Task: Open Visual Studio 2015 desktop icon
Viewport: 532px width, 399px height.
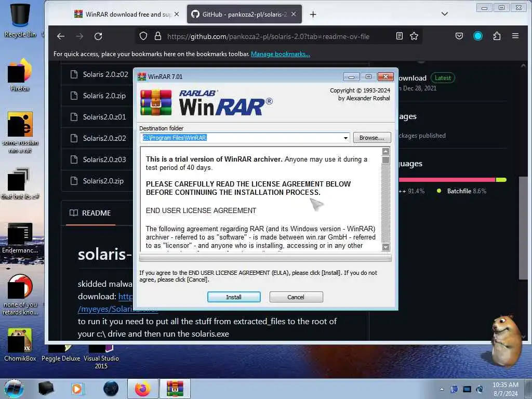Action: point(101,356)
